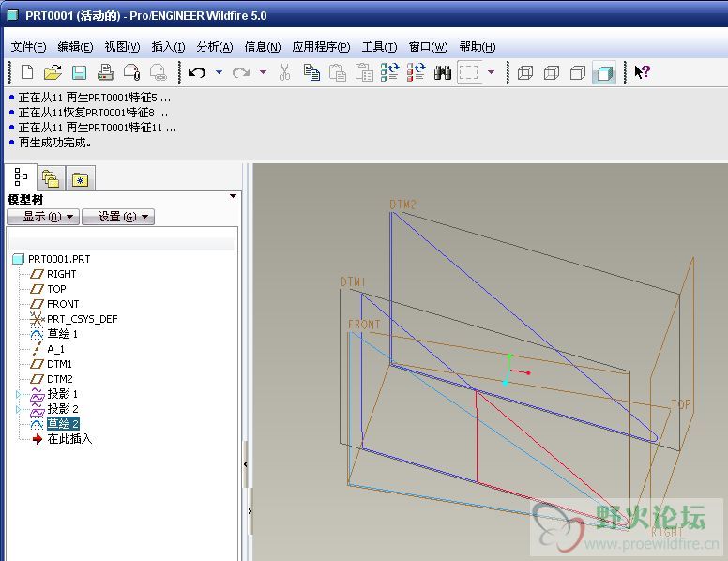Click the binoculars Find icon
This screenshot has height=561, width=728.
click(x=443, y=72)
